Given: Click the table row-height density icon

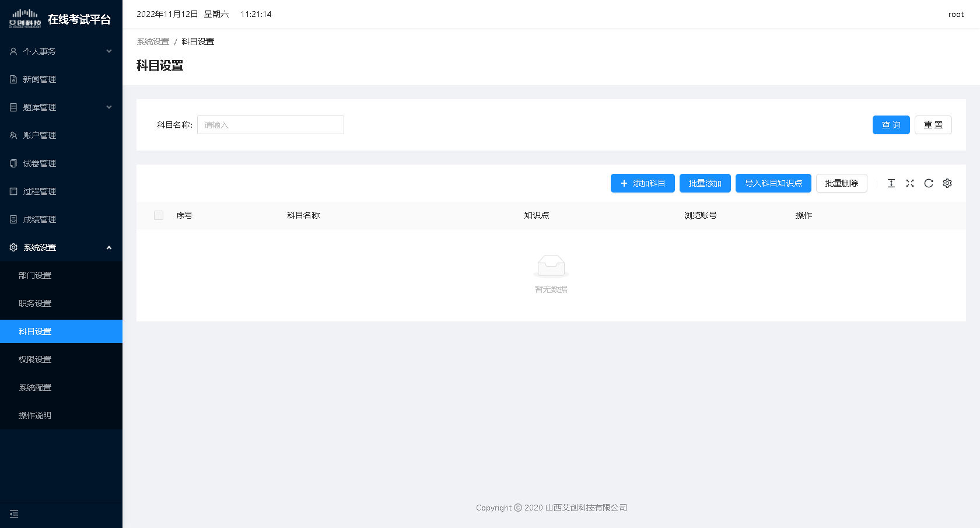Looking at the screenshot, I should [891, 183].
